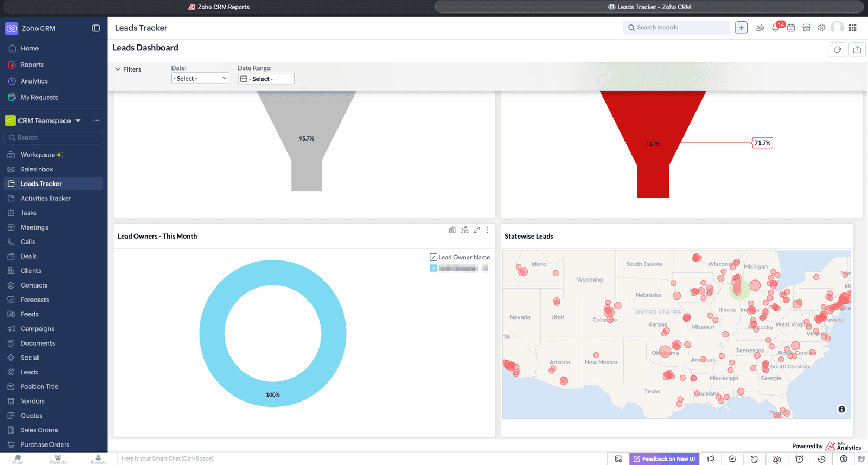Open the calendar icon in top bar
This screenshot has width=868, height=465.
tap(791, 28)
